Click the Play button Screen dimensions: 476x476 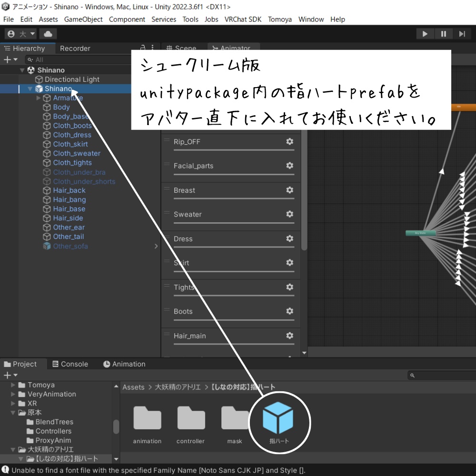click(x=425, y=34)
